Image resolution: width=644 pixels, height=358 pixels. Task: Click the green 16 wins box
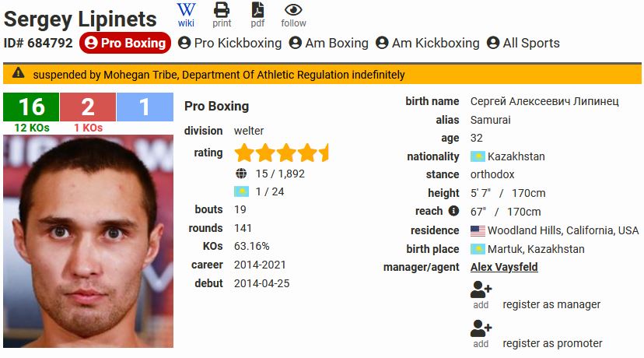[30, 107]
